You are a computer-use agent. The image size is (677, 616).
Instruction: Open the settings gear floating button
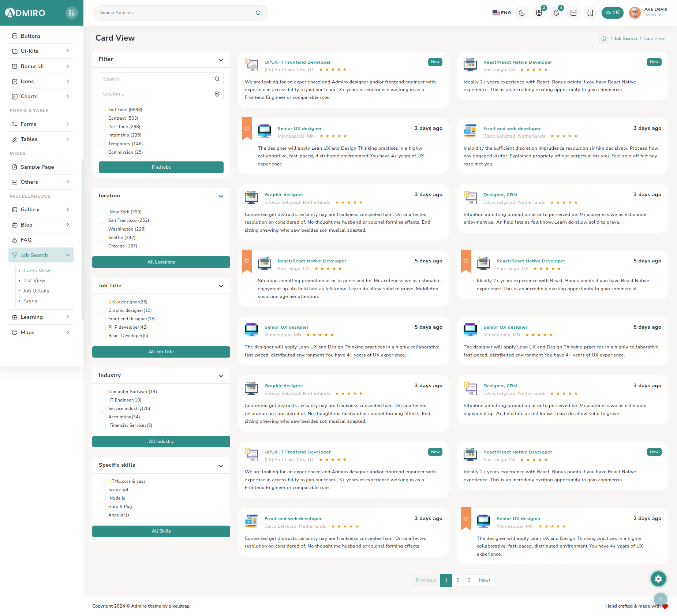(658, 579)
